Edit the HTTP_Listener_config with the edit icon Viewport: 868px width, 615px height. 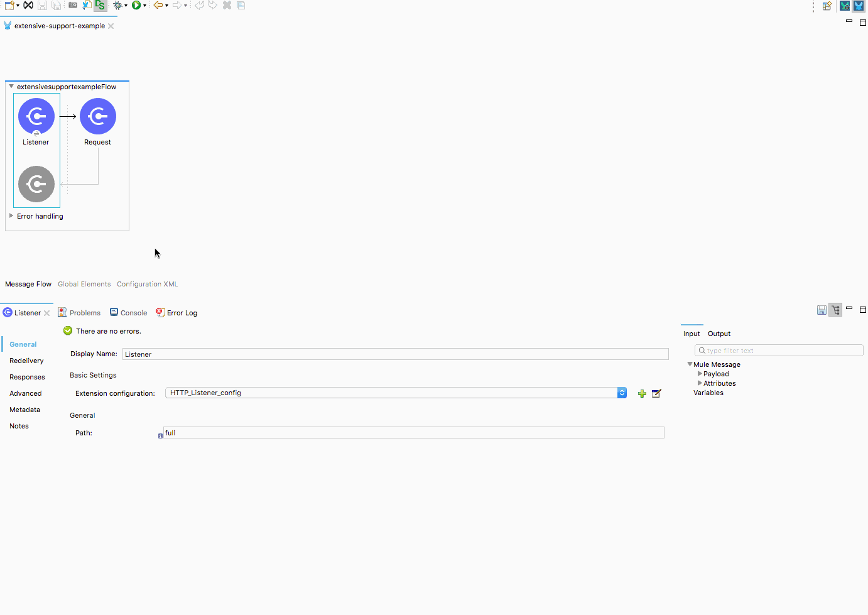(x=656, y=393)
